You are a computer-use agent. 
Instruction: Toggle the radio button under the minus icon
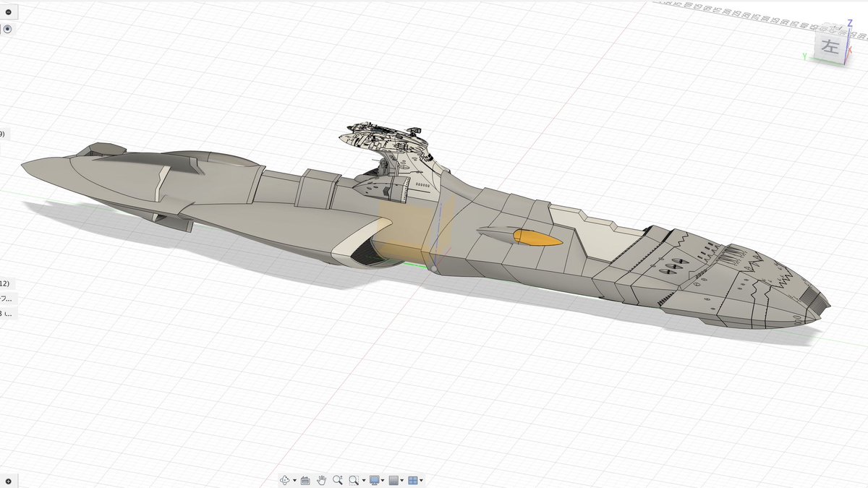8,30
